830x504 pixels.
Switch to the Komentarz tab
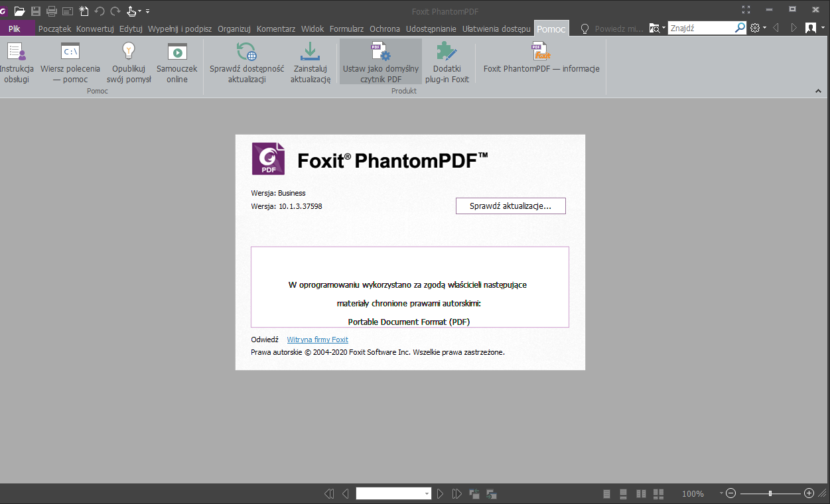pos(276,29)
